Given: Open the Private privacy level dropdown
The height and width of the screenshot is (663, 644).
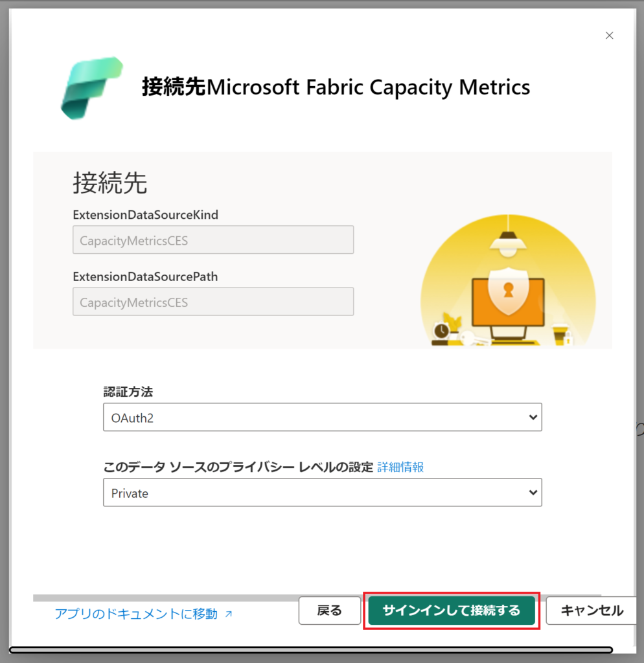Looking at the screenshot, I should coord(323,493).
